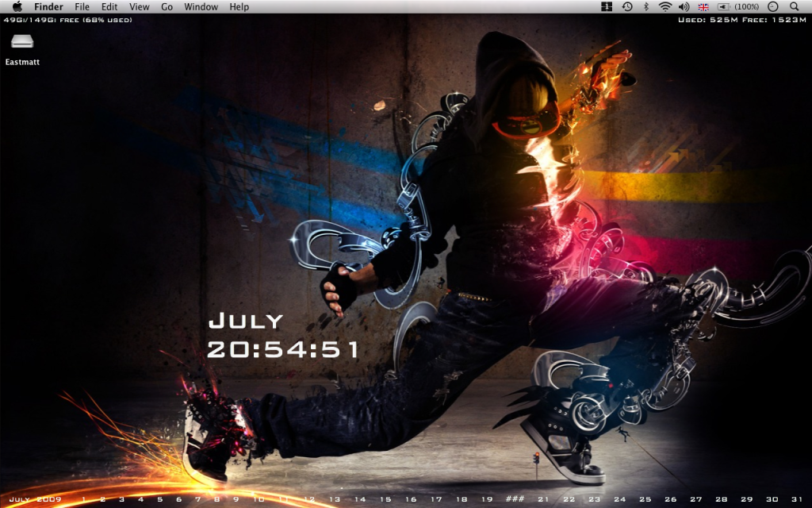Click day 15 in the calendar strip

[385, 499]
